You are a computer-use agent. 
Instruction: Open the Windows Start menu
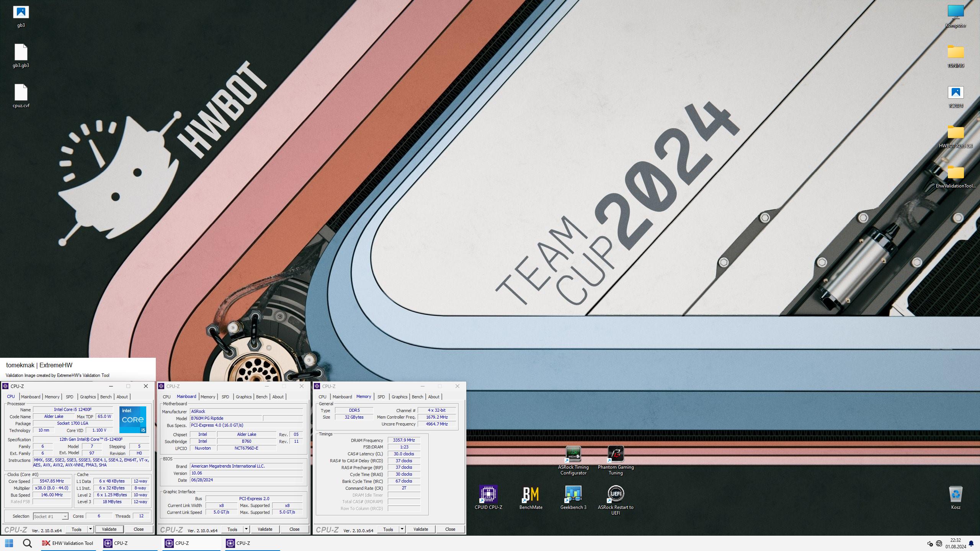point(9,543)
